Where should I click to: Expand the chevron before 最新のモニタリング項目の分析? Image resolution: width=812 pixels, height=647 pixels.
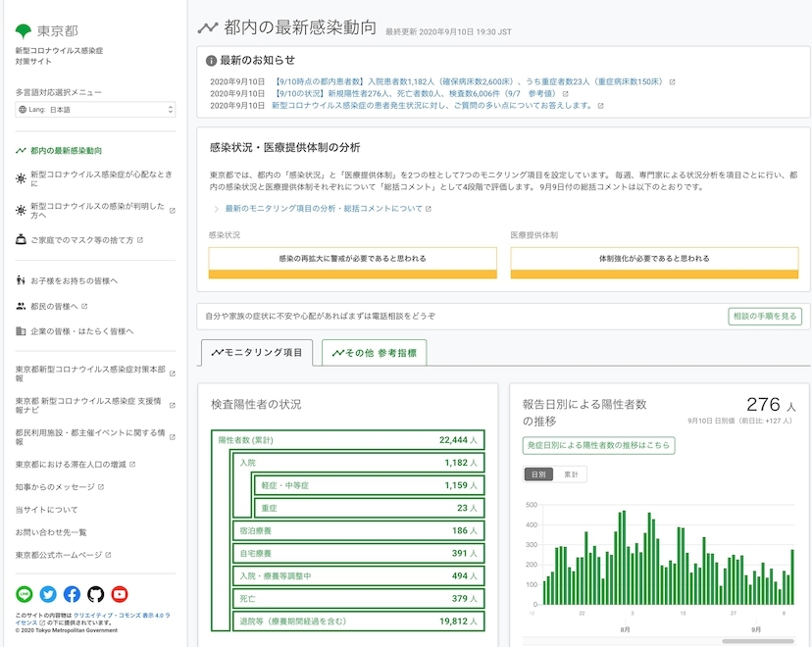[x=217, y=209]
